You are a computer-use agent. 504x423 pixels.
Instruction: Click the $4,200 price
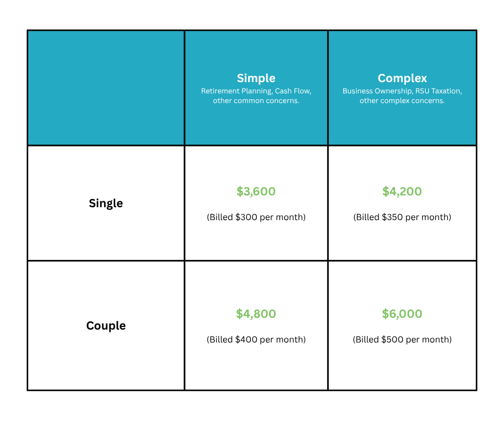click(x=402, y=191)
